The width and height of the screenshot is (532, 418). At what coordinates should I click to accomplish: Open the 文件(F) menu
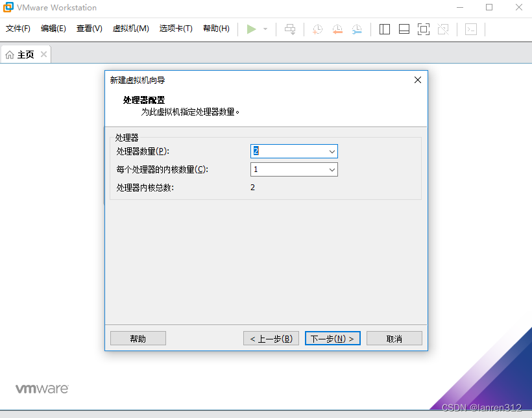coord(18,29)
